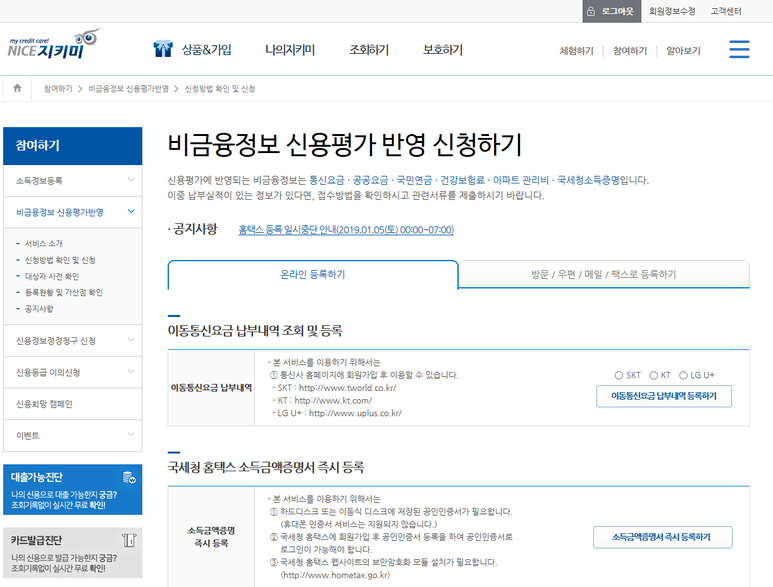773x587 pixels.
Task: Open the 상품&가입 menu
Action: coord(207,50)
